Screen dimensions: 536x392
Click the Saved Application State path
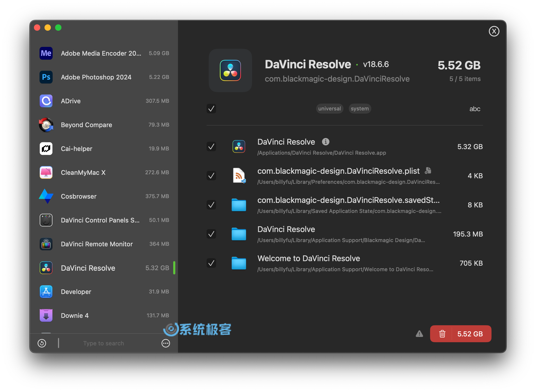pyautogui.click(x=349, y=211)
